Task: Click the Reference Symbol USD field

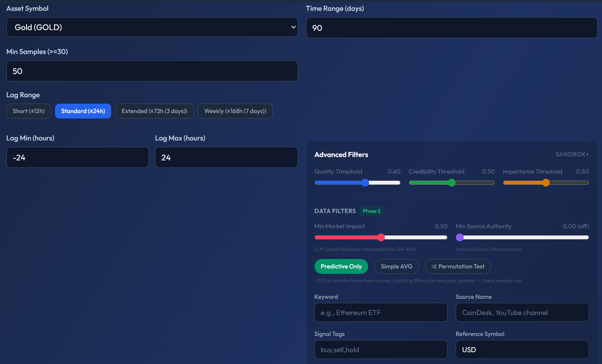Action: 522,349
